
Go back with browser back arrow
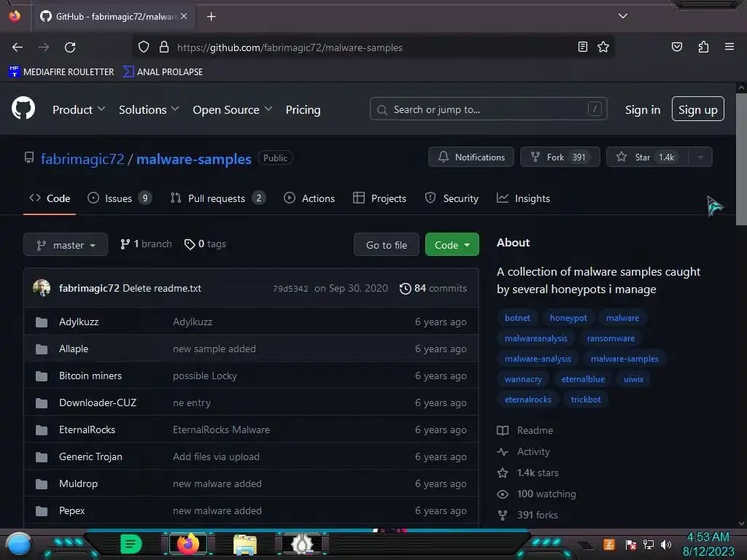tap(18, 47)
